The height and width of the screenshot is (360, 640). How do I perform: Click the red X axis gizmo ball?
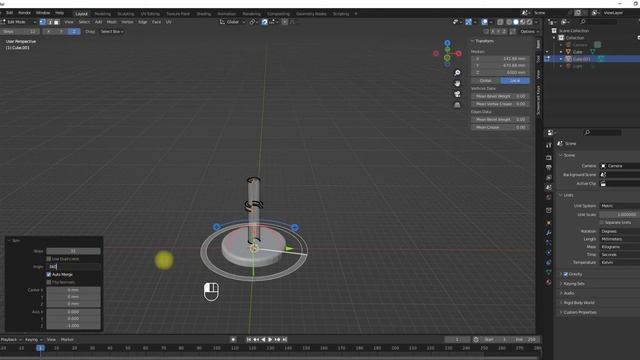click(x=458, y=53)
